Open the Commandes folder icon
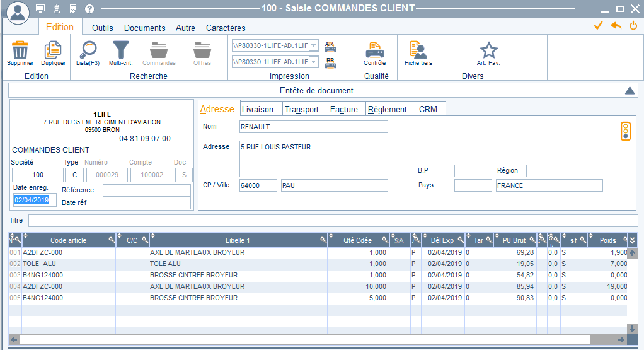The width and height of the screenshot is (644, 350). (x=159, y=50)
